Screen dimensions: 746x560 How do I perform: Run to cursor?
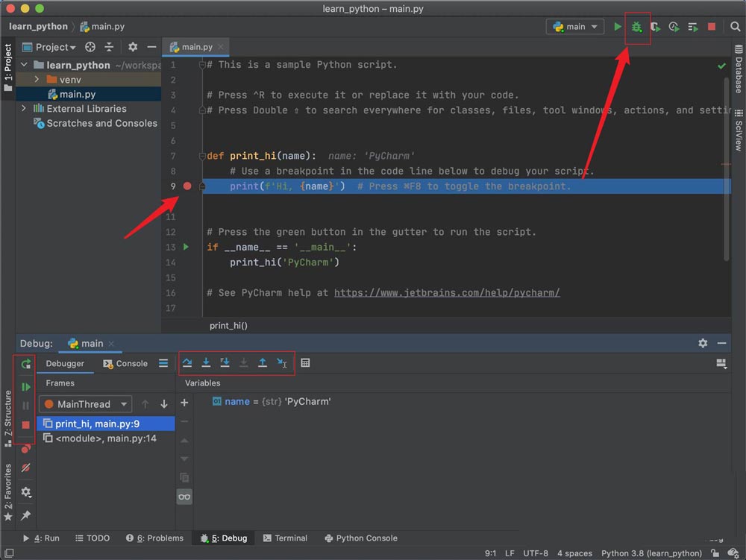(282, 362)
